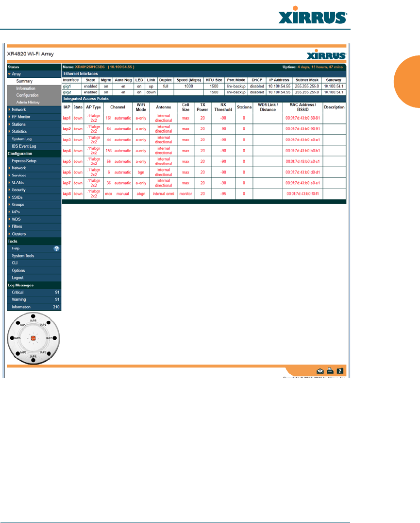Collapse the Array section in Status menu
The width and height of the screenshot is (420, 523).
coord(9,74)
